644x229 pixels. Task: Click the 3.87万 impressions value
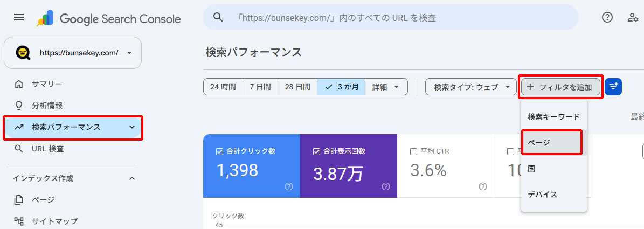tap(338, 174)
